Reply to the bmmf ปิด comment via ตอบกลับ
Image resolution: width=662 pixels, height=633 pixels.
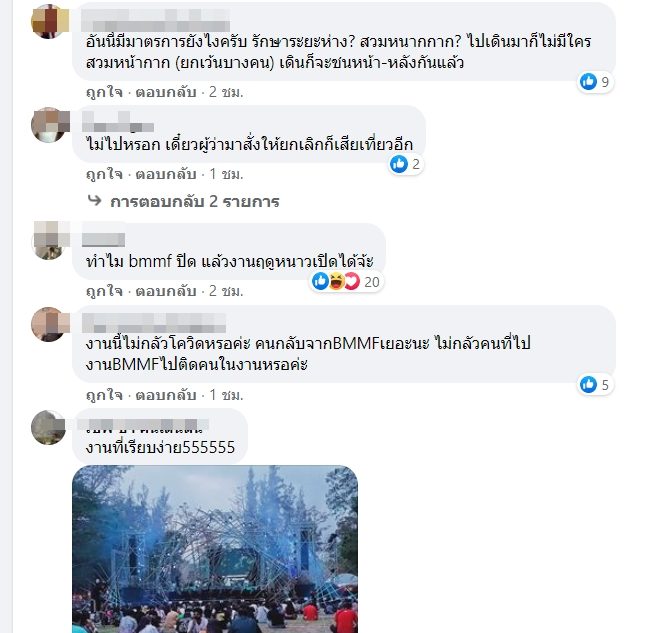(x=166, y=291)
